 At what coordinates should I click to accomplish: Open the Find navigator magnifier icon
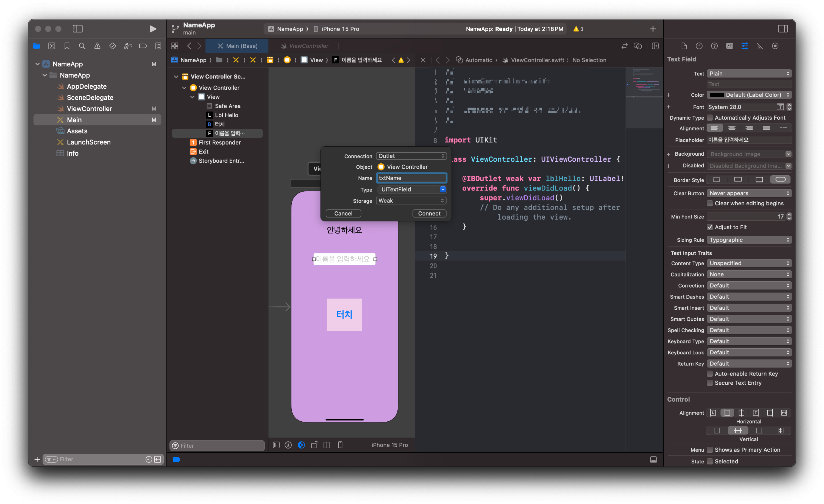[82, 46]
